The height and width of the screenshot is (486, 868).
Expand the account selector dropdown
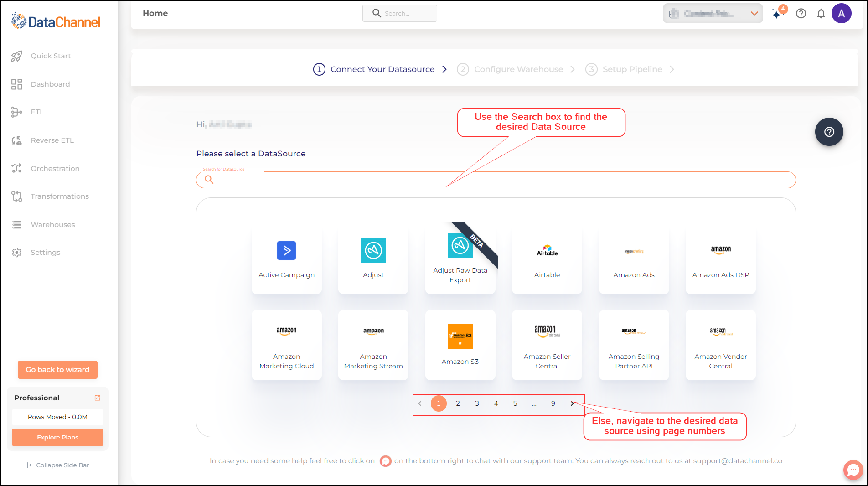pos(713,14)
